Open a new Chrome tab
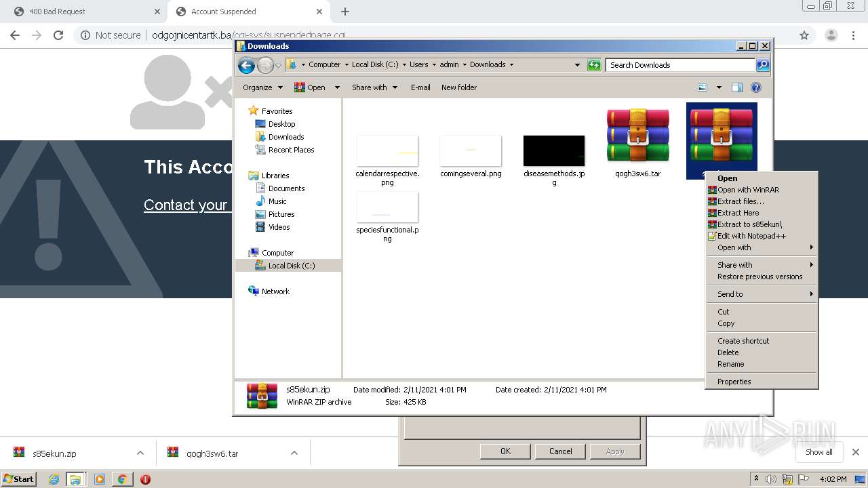 [x=345, y=12]
